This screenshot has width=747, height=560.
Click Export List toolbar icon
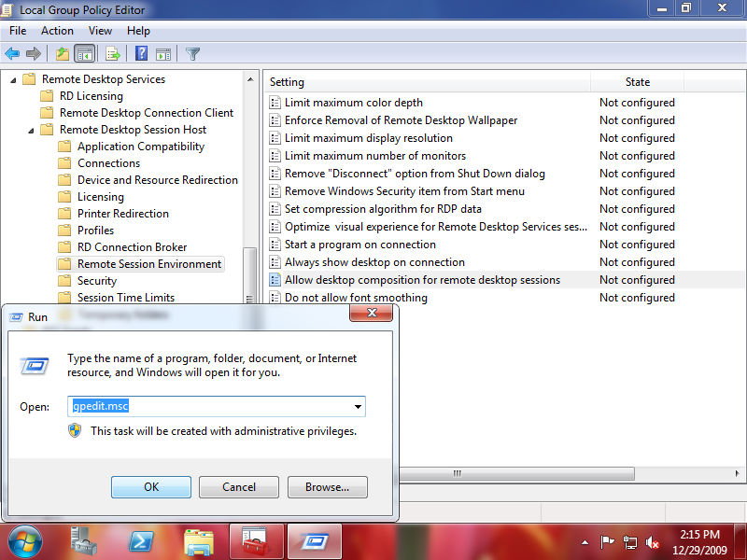tap(113, 54)
